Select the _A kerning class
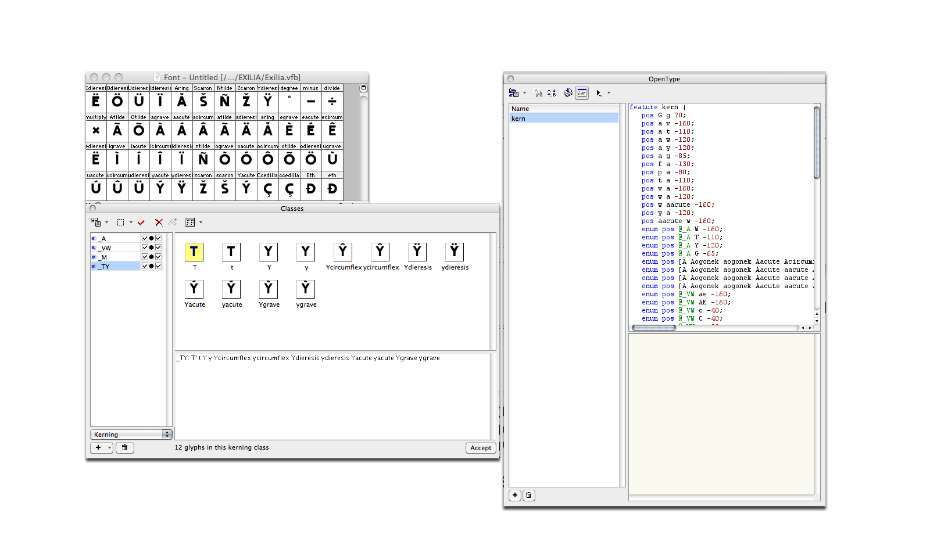The width and height of the screenshot is (930, 560). click(116, 238)
